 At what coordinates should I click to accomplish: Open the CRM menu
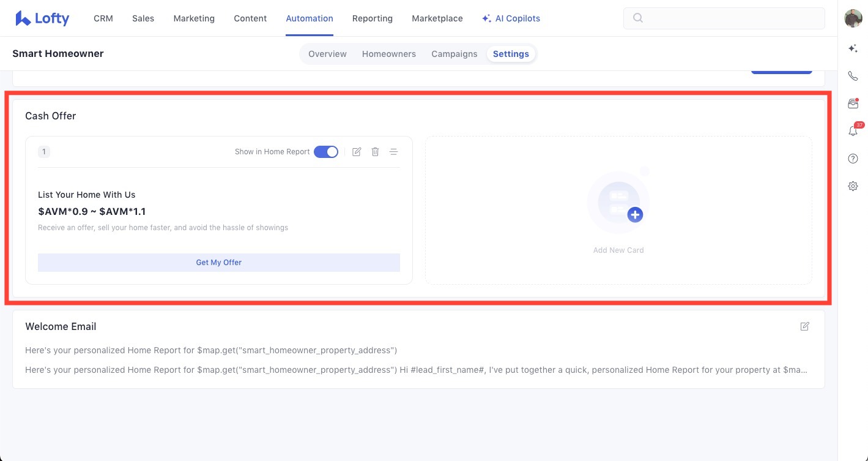coord(103,18)
